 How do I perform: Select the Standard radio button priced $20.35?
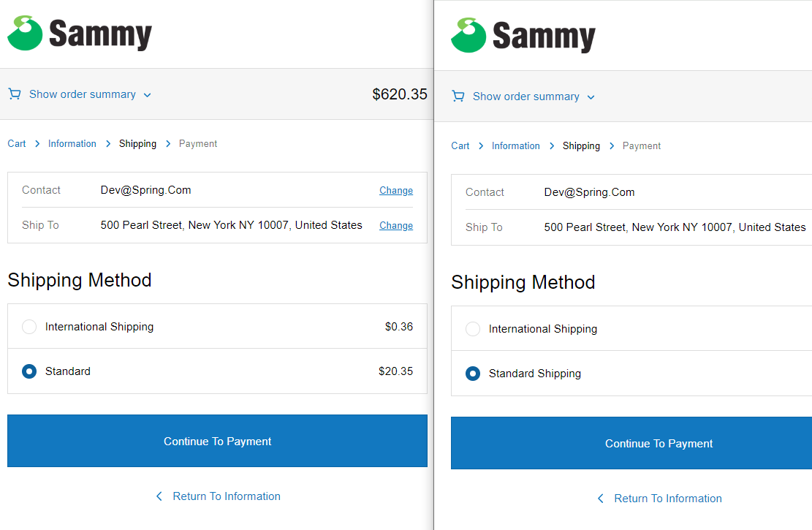point(29,371)
